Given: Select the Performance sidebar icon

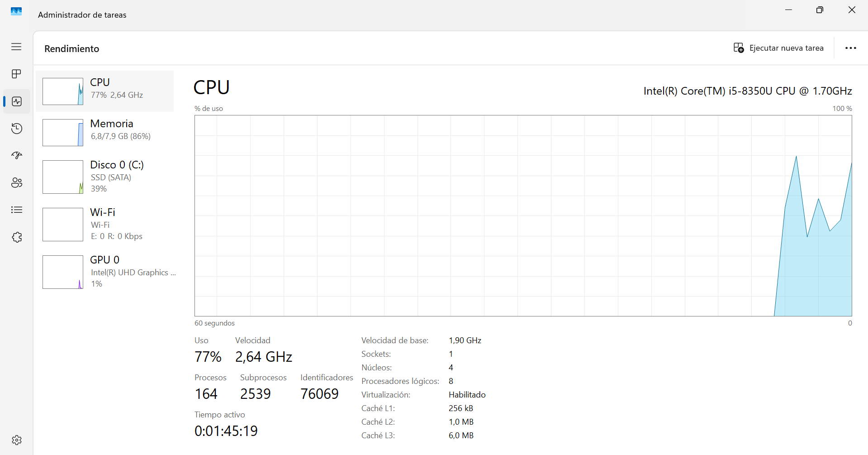Looking at the screenshot, I should point(17,101).
